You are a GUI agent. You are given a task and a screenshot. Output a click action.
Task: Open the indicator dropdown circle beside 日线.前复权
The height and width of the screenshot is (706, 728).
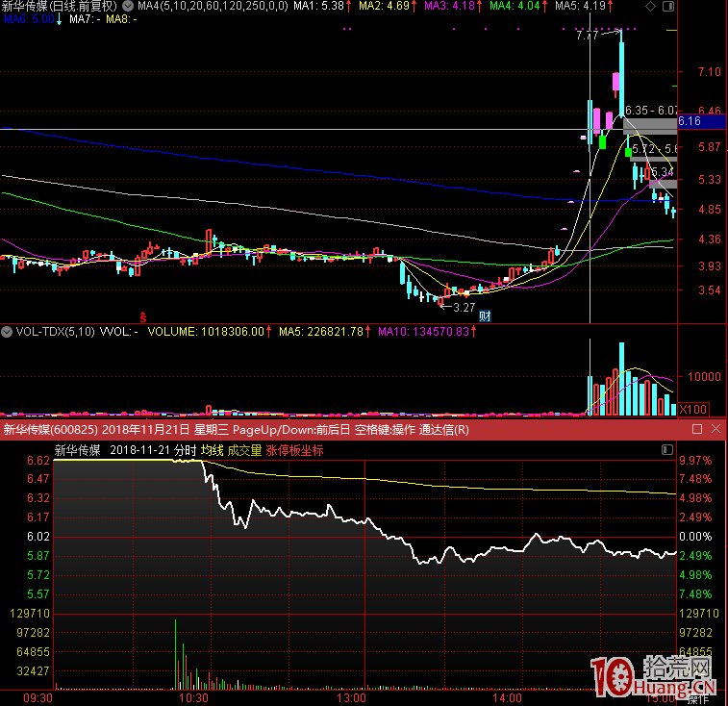(x=128, y=6)
